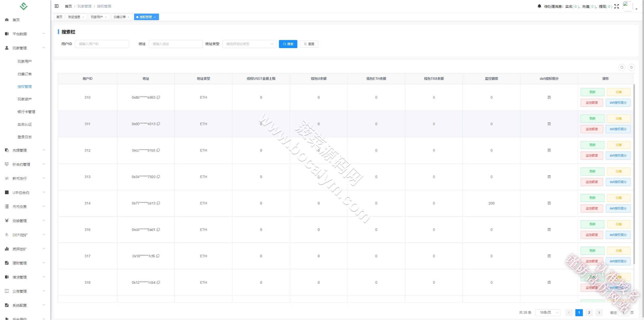Copy the address 0xcc******91b5
Screen dimensions: 644x320
coord(158,150)
